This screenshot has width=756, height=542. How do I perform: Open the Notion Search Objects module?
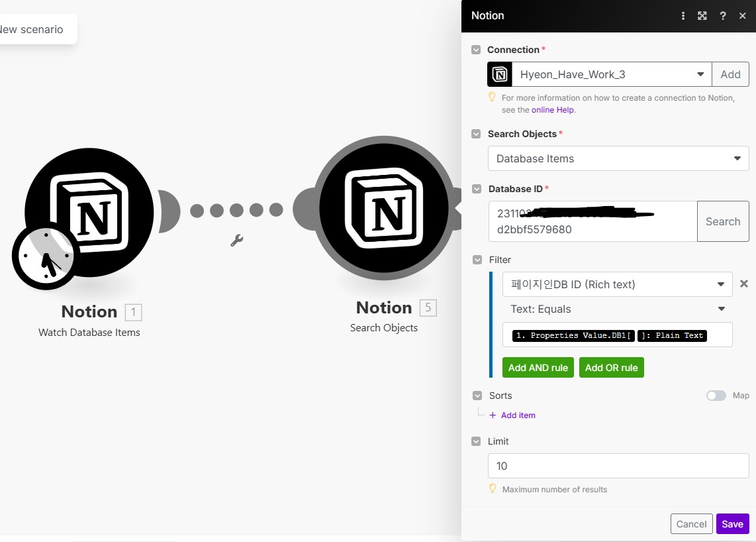tap(384, 208)
